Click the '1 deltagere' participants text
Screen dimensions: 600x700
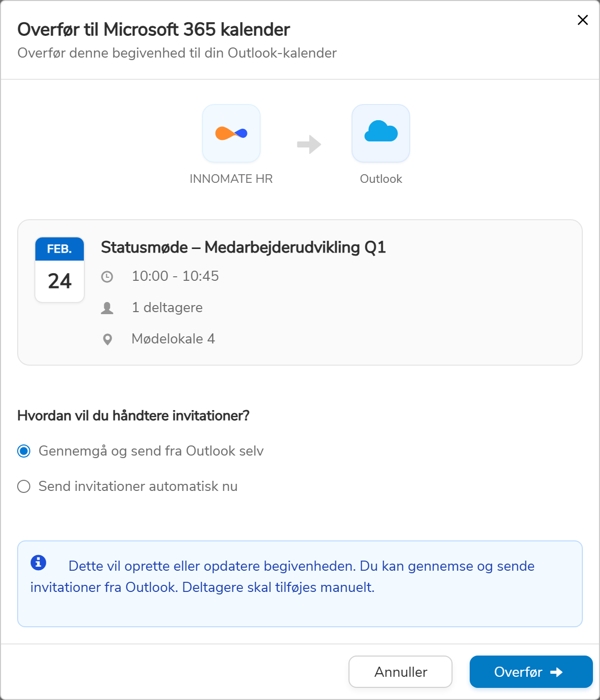[167, 308]
